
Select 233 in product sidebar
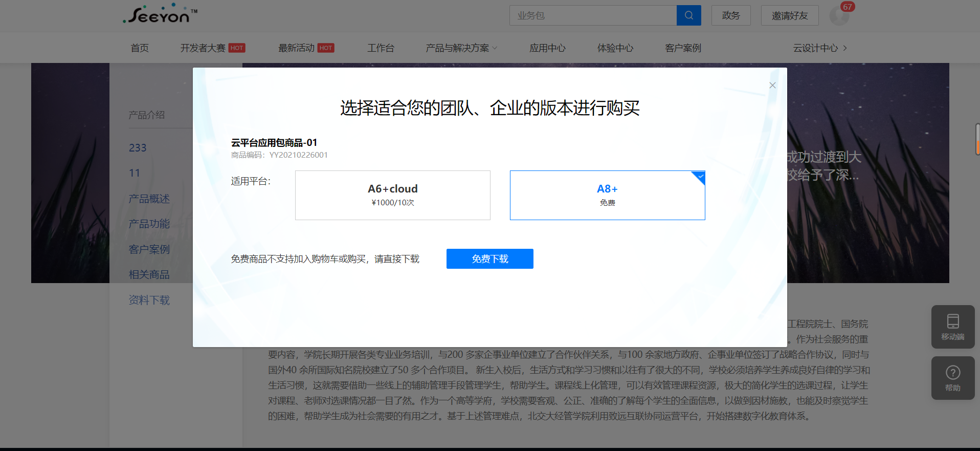(x=138, y=148)
